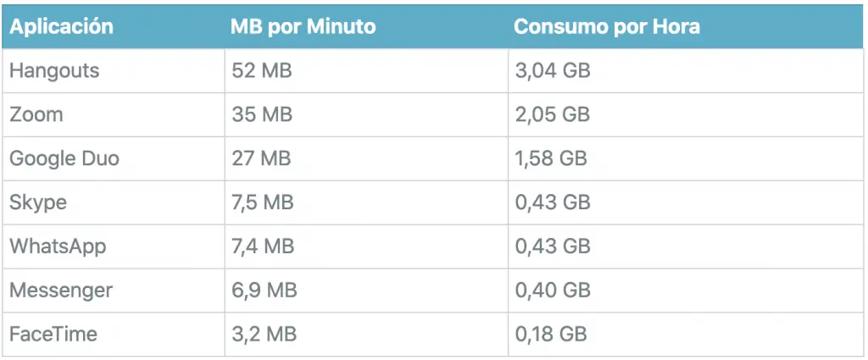Image resolution: width=868 pixels, height=360 pixels.
Task: Select the 3,04 GB value
Action: tap(553, 71)
